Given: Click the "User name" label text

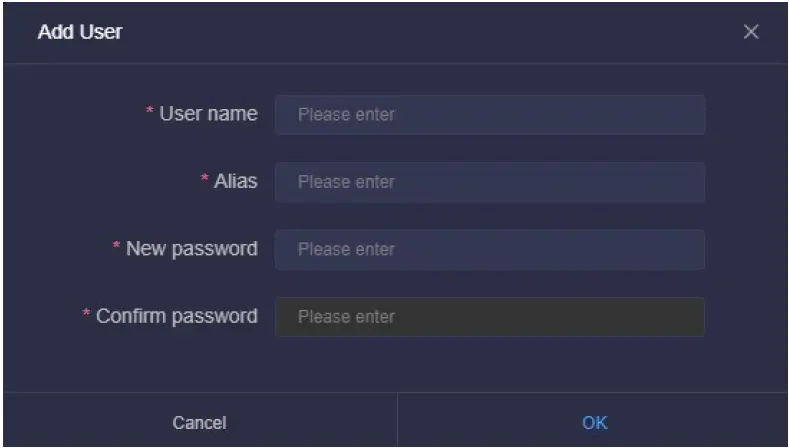Looking at the screenshot, I should [x=208, y=114].
